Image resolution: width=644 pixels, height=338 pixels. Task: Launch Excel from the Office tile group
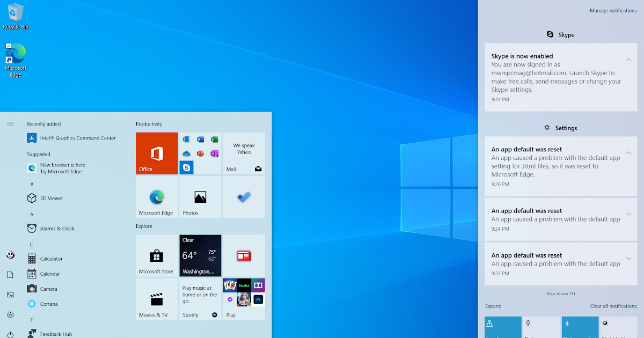coord(214,139)
